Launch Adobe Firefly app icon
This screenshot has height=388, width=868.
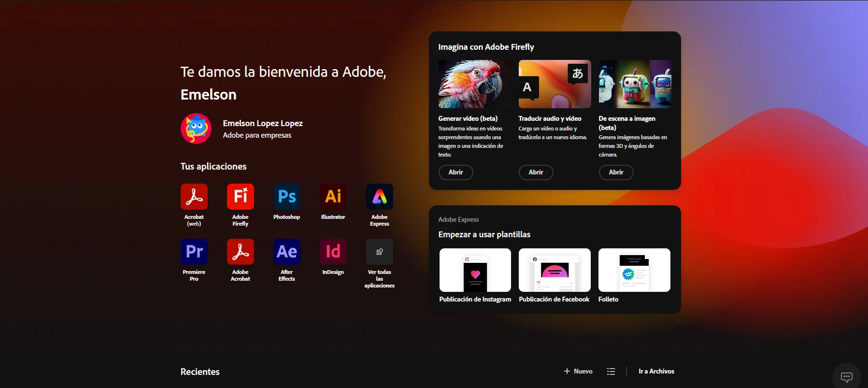(x=241, y=197)
